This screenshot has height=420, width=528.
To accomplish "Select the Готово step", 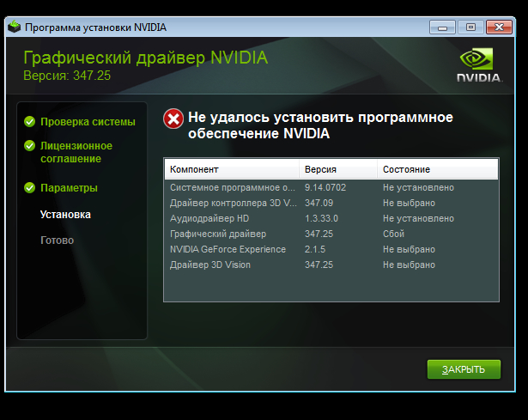I will pyautogui.click(x=57, y=240).
